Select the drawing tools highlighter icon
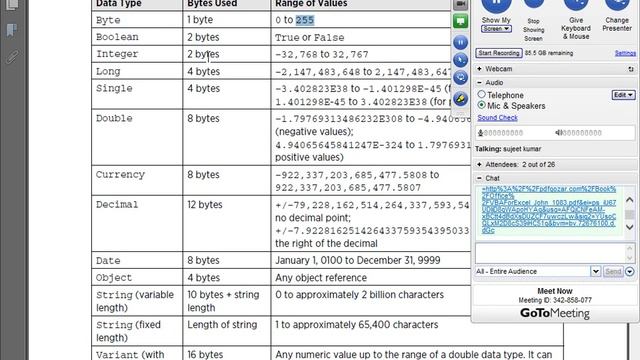Image resolution: width=640 pixels, height=360 pixels. 460,99
